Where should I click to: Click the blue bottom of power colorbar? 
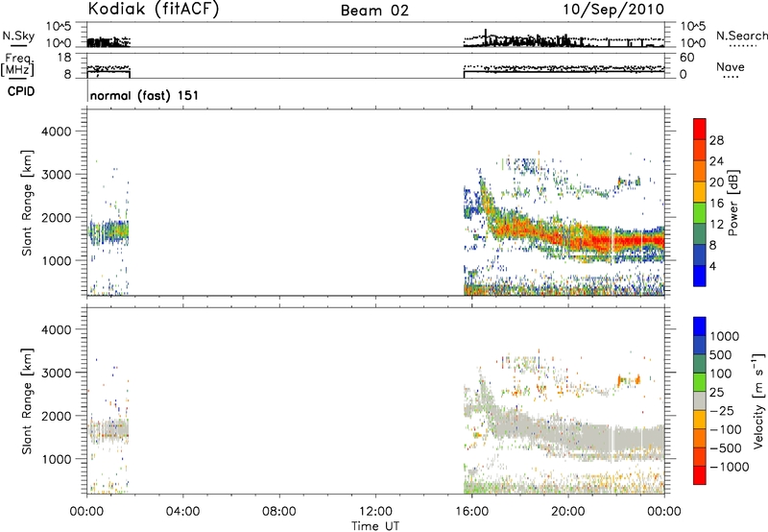click(x=700, y=276)
